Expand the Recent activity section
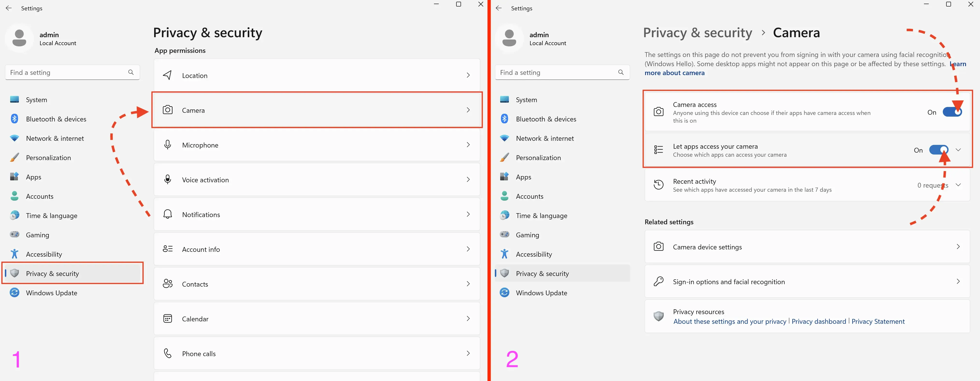Image resolution: width=980 pixels, height=381 pixels. 958,185
